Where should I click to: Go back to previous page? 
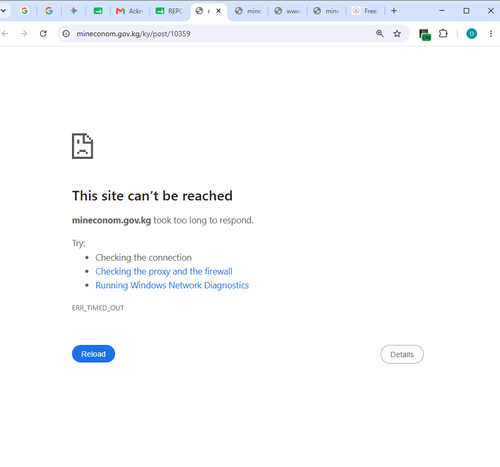point(5,33)
